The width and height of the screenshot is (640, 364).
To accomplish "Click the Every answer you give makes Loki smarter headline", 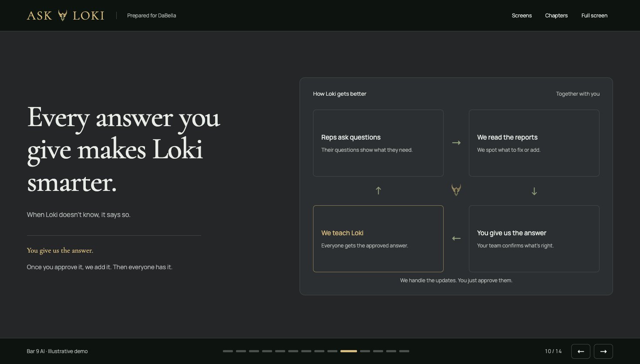I will click(124, 150).
